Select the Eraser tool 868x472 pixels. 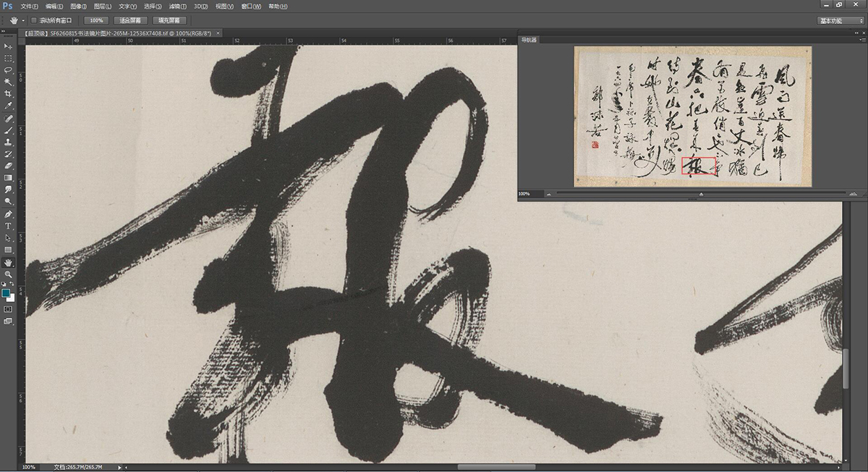(x=8, y=166)
